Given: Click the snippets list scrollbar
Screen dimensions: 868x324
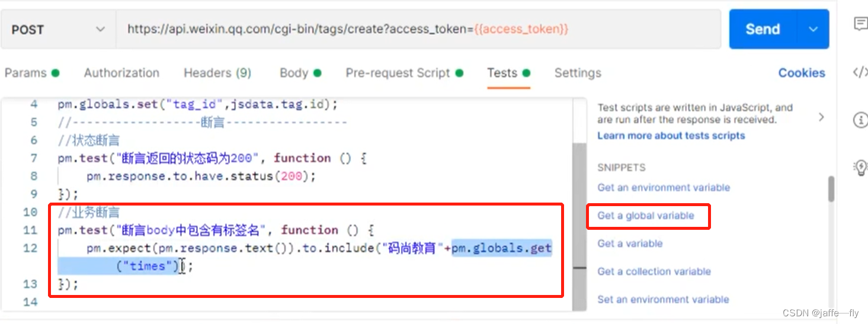Looking at the screenshot, I should coord(831,190).
